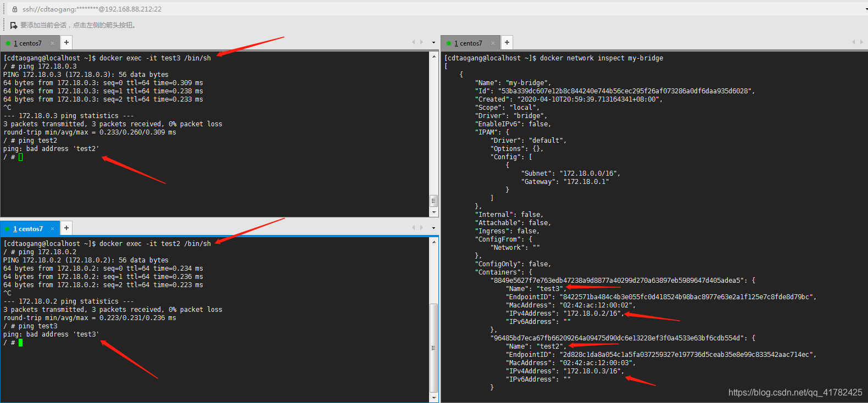The height and width of the screenshot is (403, 868).
Task: Click the ssh://cdtaogang address field
Action: click(92, 9)
